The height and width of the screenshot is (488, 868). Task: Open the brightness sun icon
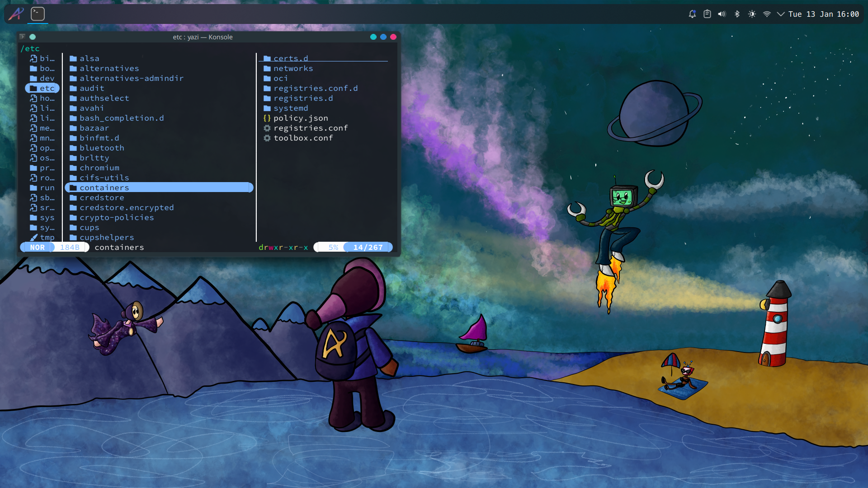pos(752,14)
